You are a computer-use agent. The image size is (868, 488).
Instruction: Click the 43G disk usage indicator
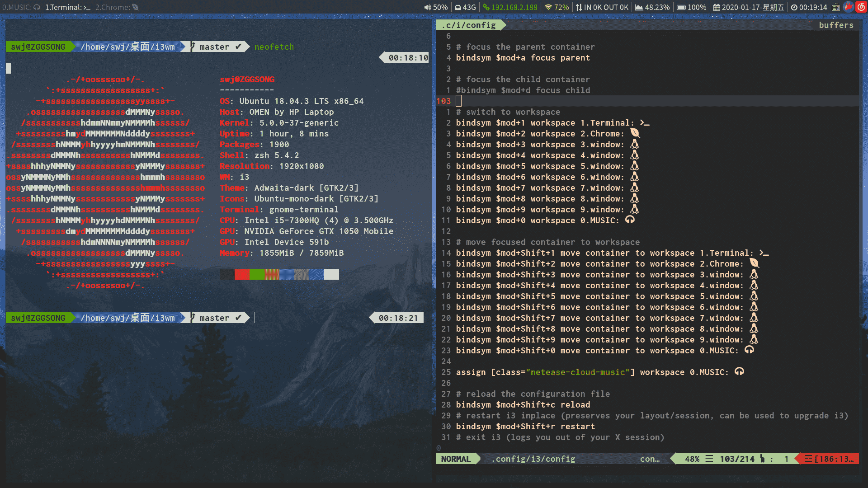(x=465, y=7)
